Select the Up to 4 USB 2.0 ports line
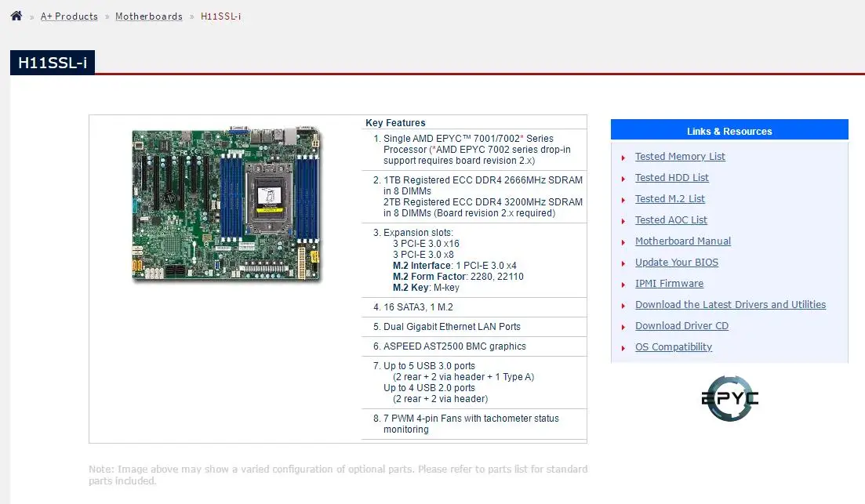The width and height of the screenshot is (865, 504). pos(429,388)
